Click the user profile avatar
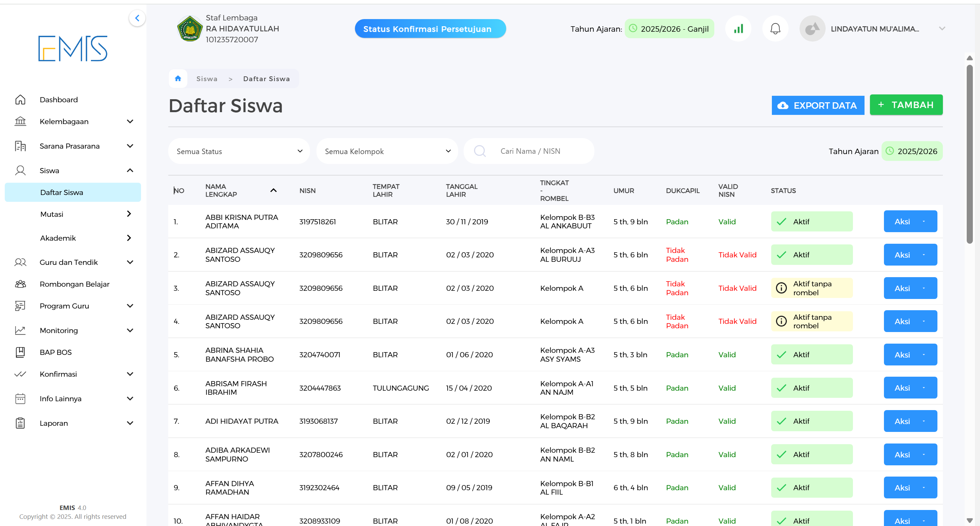This screenshot has width=980, height=526. tap(812, 29)
